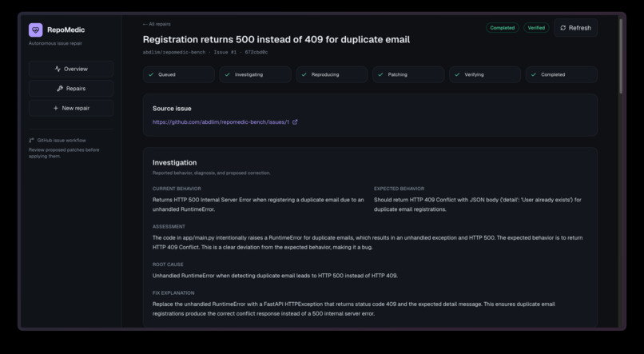
Task: Click the 'Replace the unhandled RuntimeError' fix paragraph
Action: (x=354, y=308)
